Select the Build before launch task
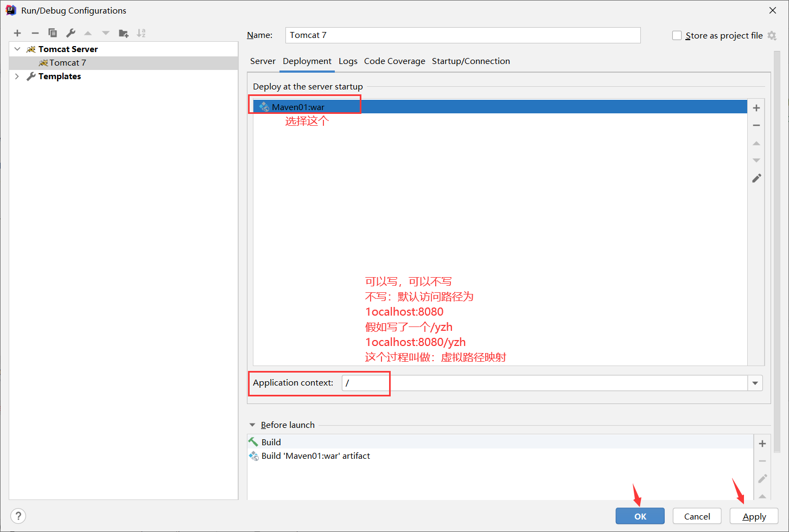 point(500,442)
